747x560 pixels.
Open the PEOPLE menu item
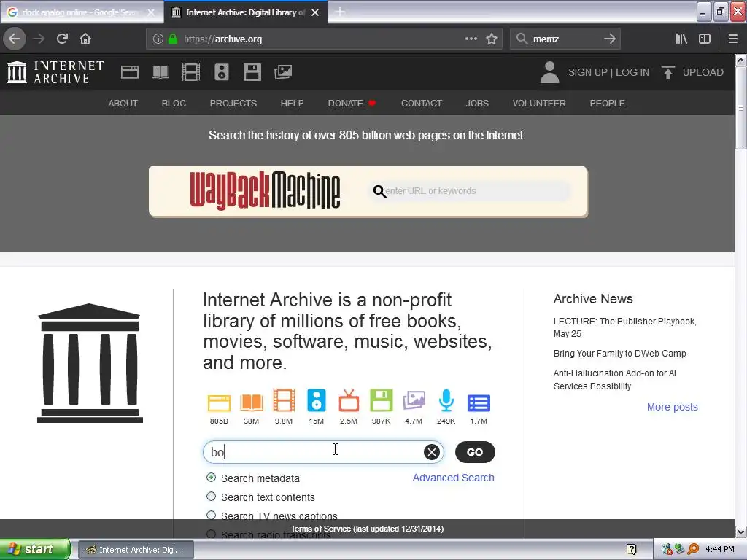coord(607,103)
